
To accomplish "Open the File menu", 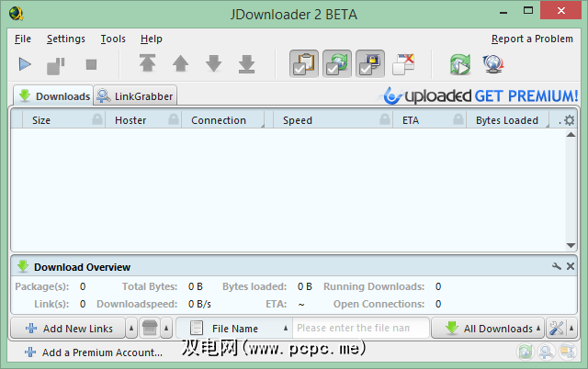I will pos(23,39).
